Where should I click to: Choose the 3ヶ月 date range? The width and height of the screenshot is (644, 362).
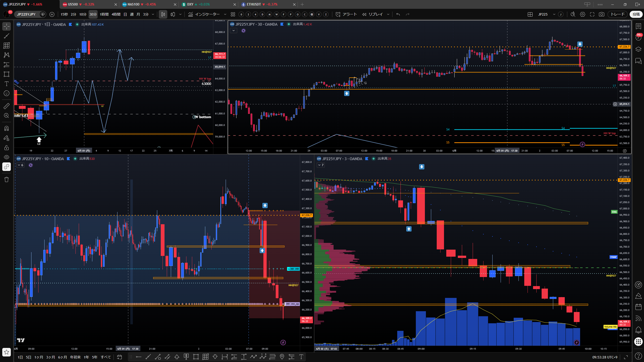(50, 357)
